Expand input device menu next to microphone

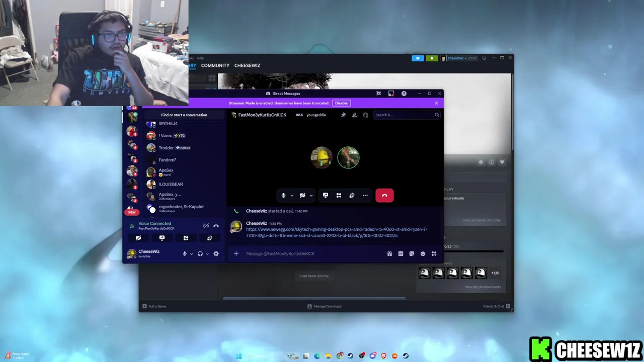click(x=191, y=254)
